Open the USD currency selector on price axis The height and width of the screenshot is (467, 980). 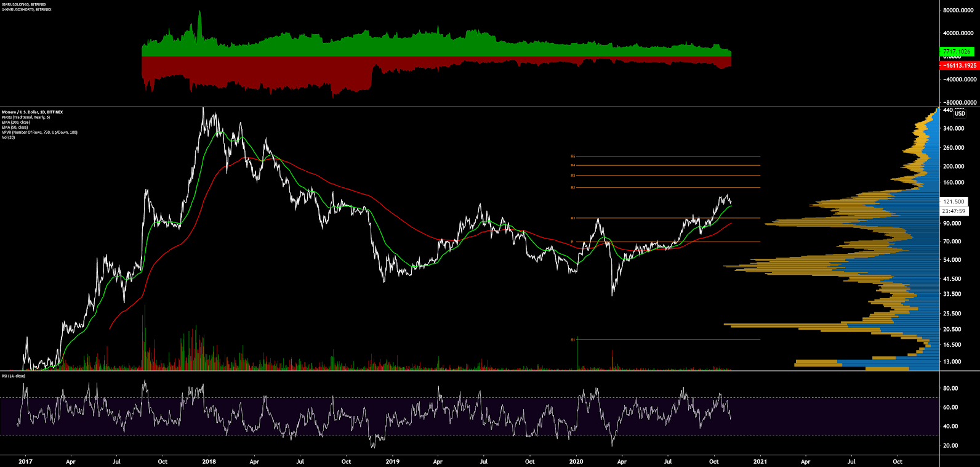960,113
